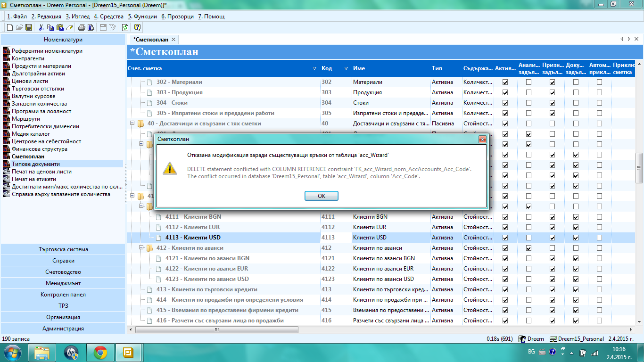Click OK in the Сметкоплан dialog
Screen dimensions: 644x362
[x=322, y=196]
